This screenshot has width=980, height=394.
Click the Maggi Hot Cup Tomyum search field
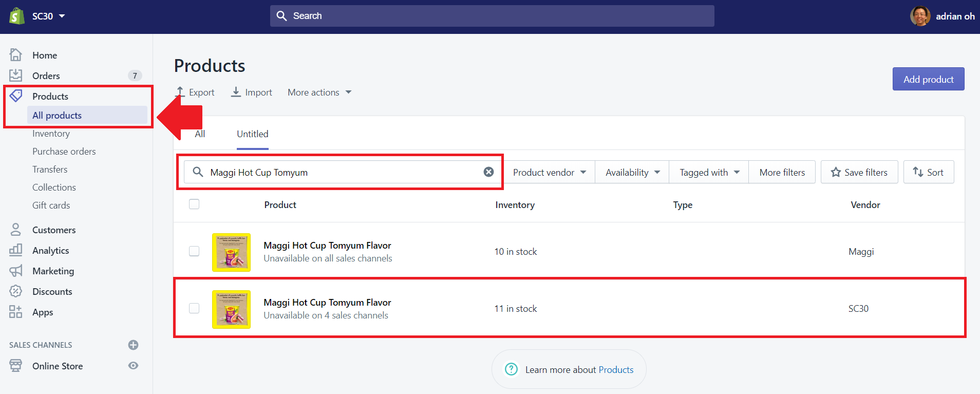[339, 173]
